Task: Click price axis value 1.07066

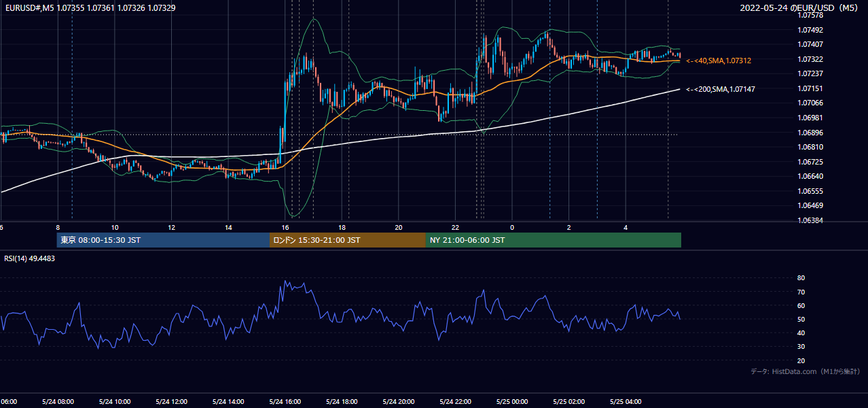Action: click(811, 103)
